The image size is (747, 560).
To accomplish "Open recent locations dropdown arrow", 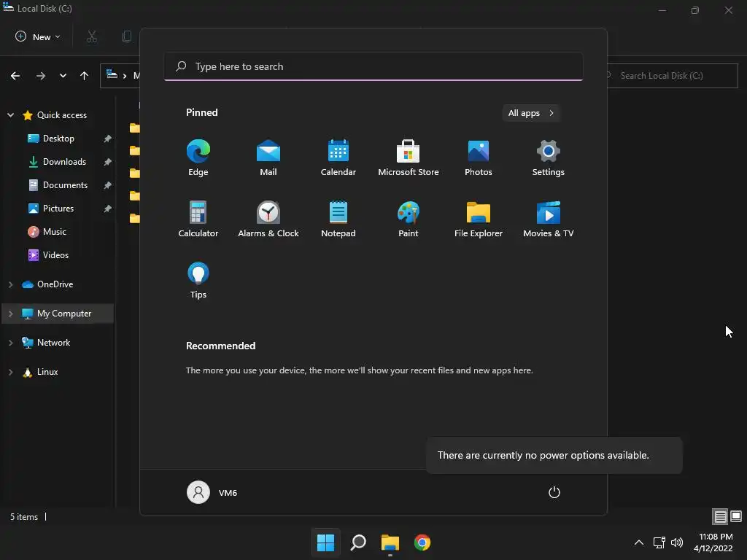I will tap(63, 76).
